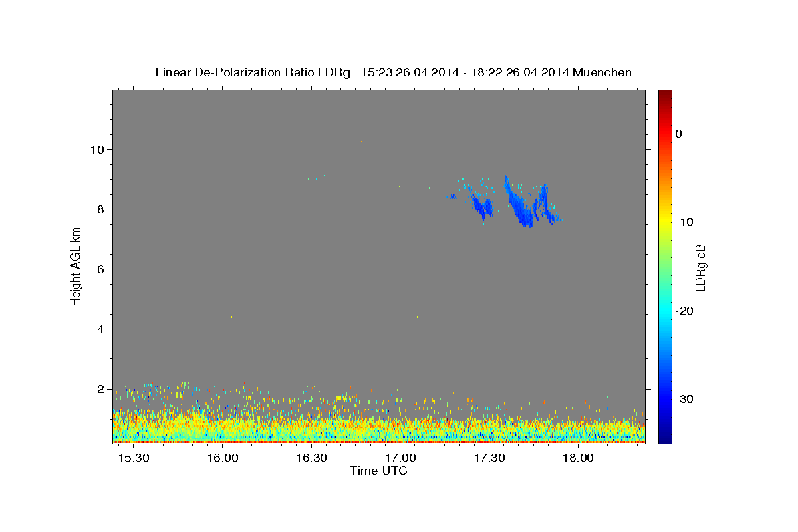Click the height tick label 8

(101, 209)
